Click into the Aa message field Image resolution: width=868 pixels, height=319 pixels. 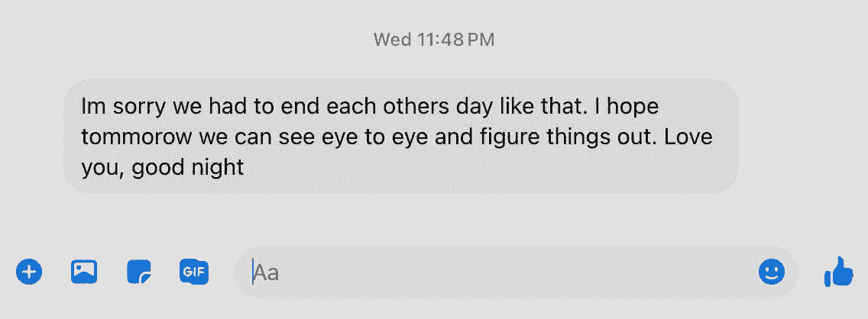pos(517,272)
